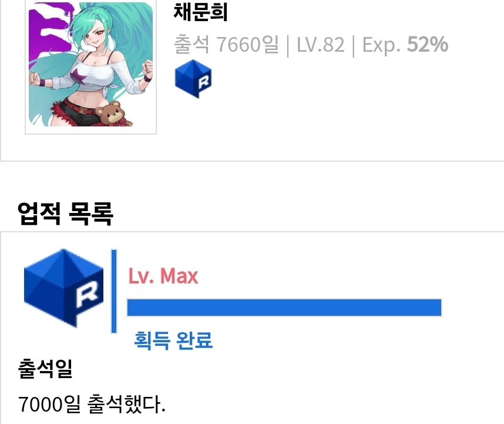The height and width of the screenshot is (424, 504).
Task: Click the 출석일 achievement title
Action: click(x=45, y=368)
